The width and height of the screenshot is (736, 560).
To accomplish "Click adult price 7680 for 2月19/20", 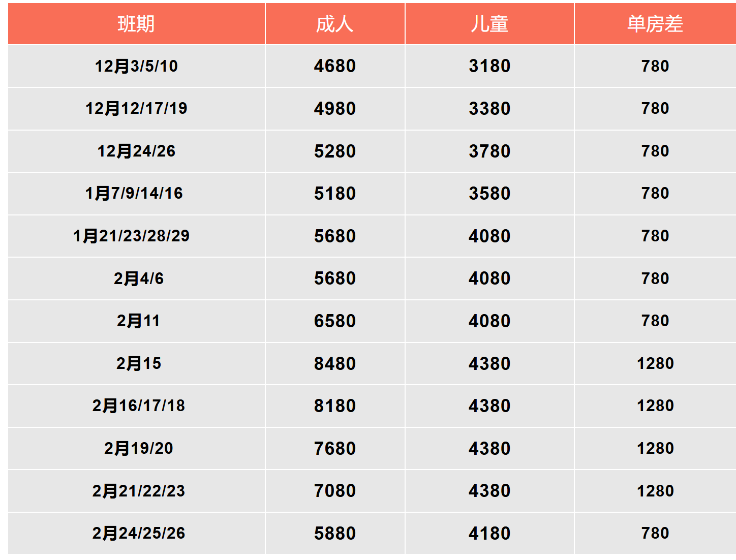I will 334,448.
